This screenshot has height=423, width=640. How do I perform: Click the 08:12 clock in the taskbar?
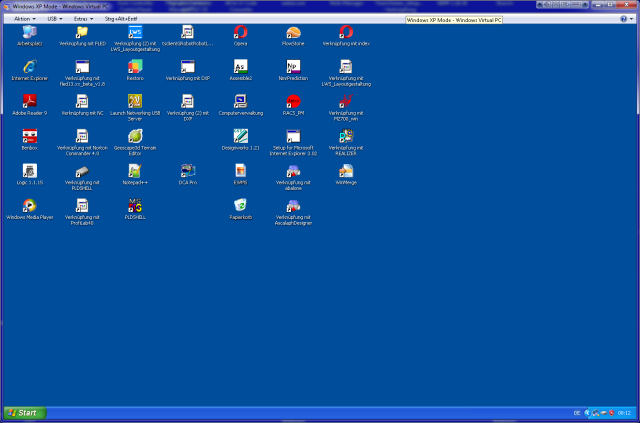(x=624, y=413)
